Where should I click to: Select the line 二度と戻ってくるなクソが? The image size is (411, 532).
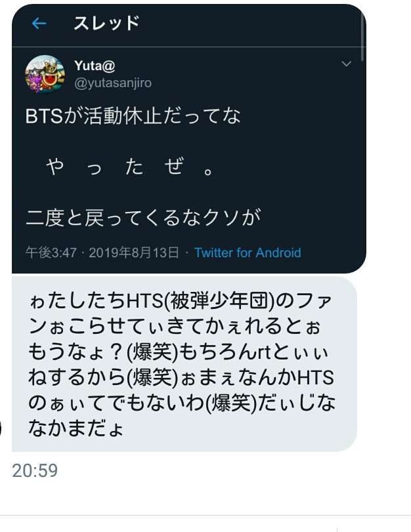(143, 218)
